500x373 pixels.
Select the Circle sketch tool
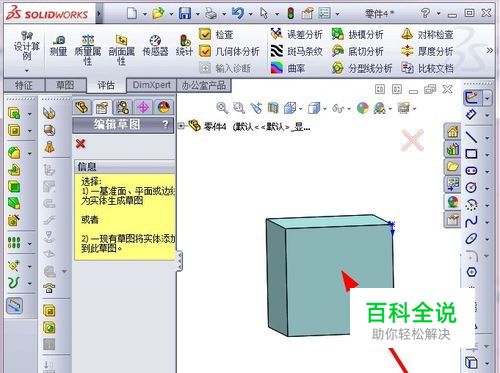(x=471, y=187)
